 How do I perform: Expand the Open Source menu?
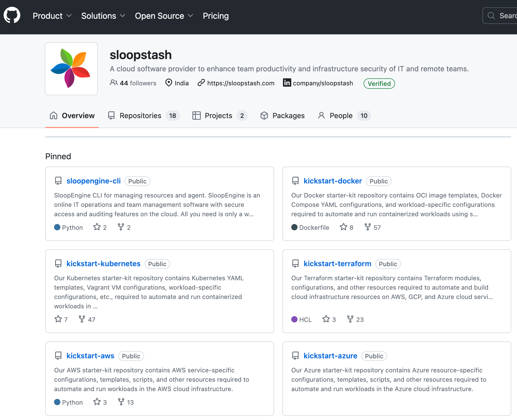(164, 16)
